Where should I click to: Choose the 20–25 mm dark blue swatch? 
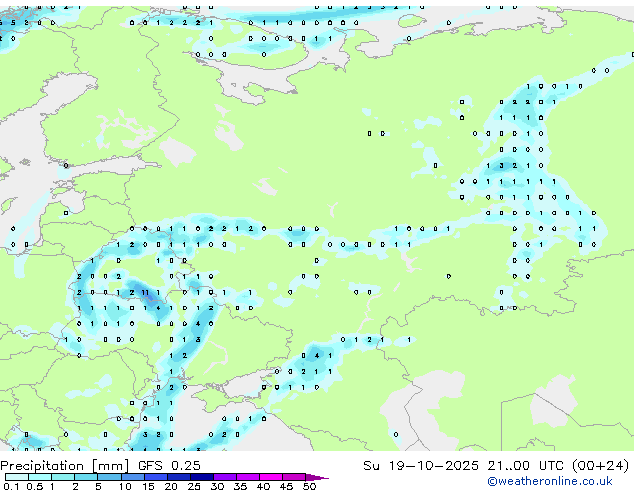pos(178,477)
